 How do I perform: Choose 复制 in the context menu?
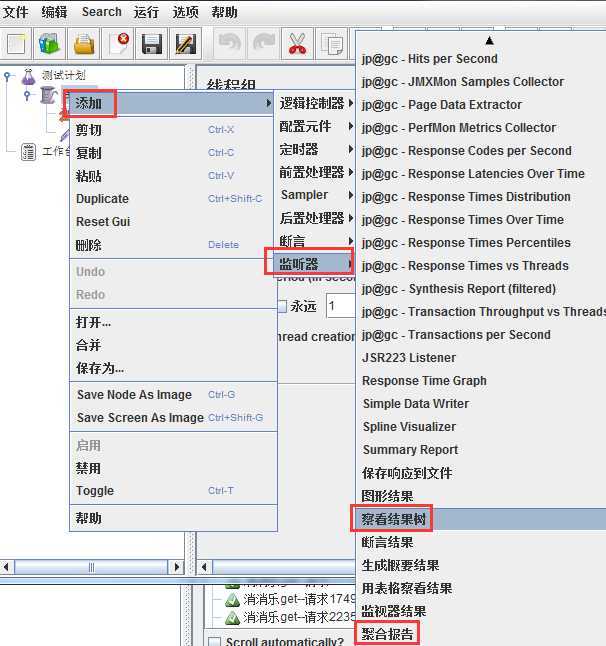click(x=172, y=153)
